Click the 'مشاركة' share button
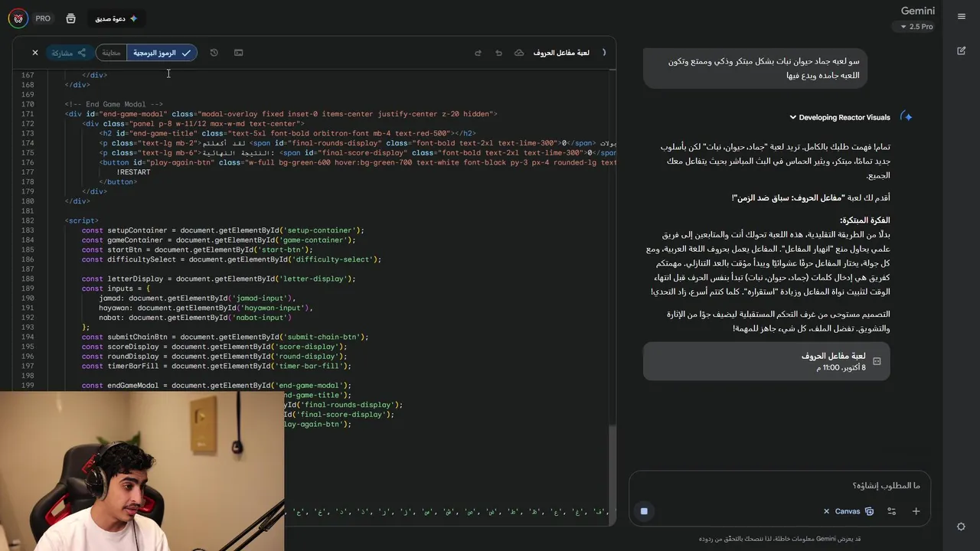The width and height of the screenshot is (980, 551). point(70,53)
